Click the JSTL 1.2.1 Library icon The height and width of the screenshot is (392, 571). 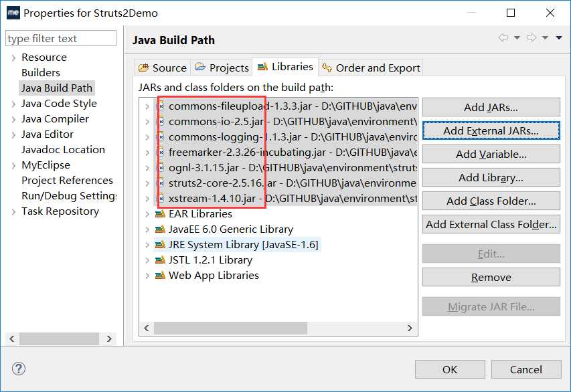pyautogui.click(x=160, y=260)
